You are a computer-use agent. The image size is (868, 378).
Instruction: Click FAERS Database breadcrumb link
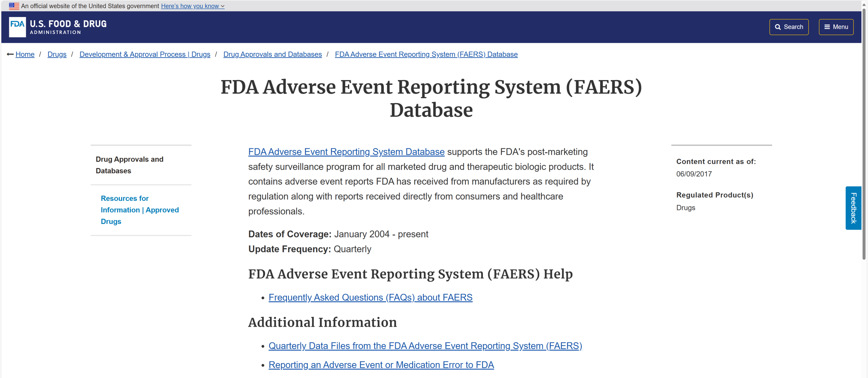click(x=426, y=54)
